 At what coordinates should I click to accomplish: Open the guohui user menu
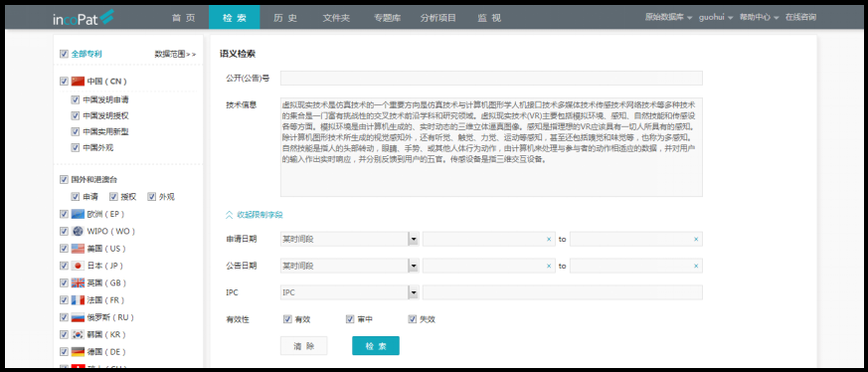click(x=716, y=18)
